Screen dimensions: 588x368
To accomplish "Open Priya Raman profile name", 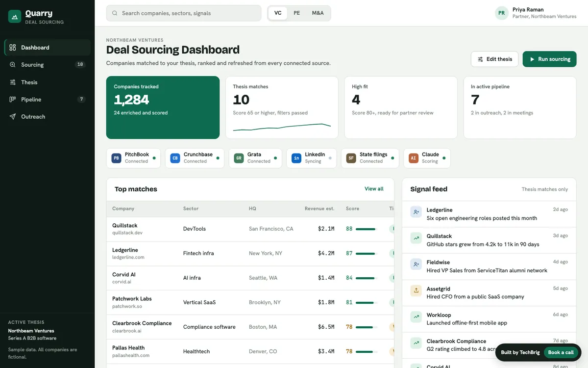I will tap(528, 9).
